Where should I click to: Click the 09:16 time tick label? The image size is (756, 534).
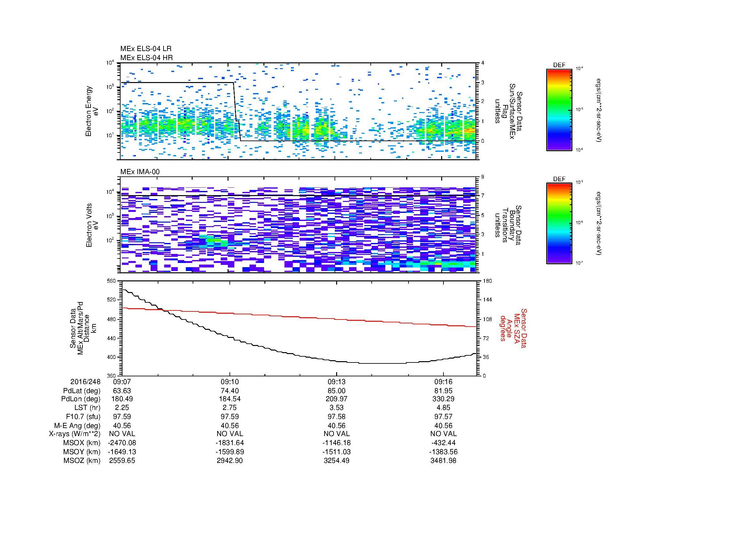click(x=443, y=382)
